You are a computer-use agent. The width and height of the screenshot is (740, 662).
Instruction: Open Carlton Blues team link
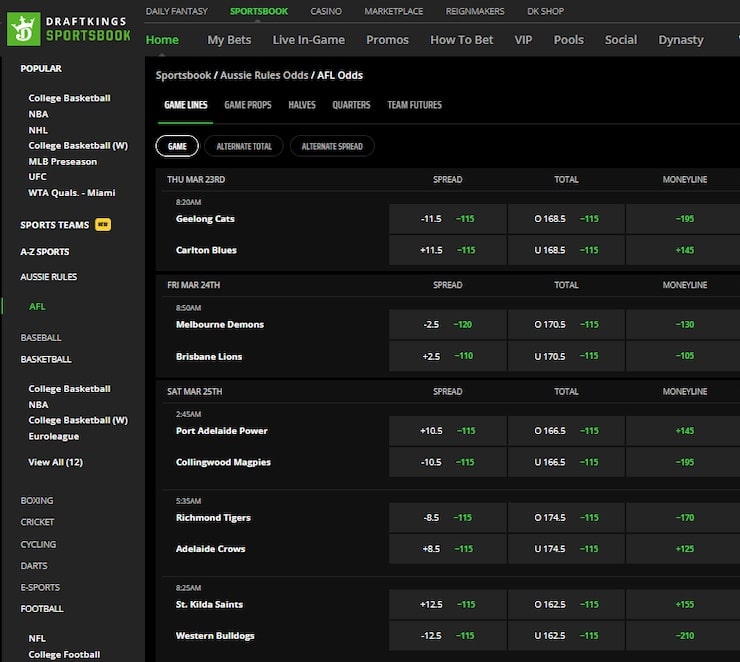pos(206,250)
